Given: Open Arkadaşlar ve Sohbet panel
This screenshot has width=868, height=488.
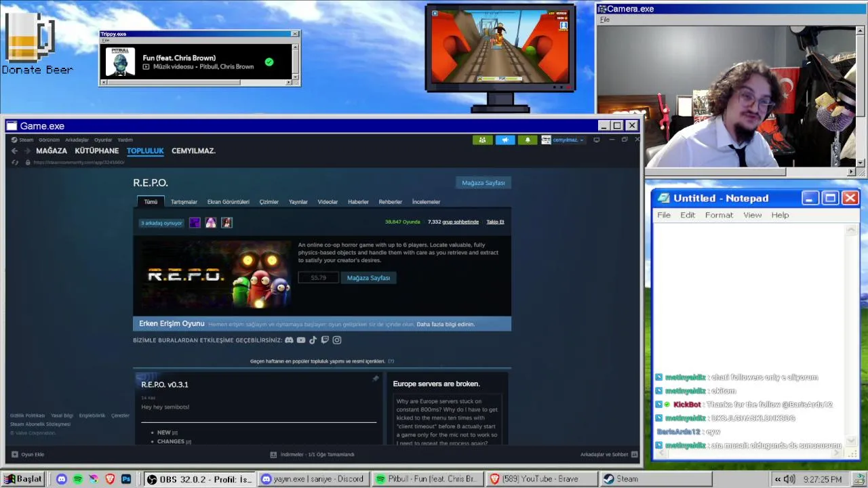Looking at the screenshot, I should 609,454.
